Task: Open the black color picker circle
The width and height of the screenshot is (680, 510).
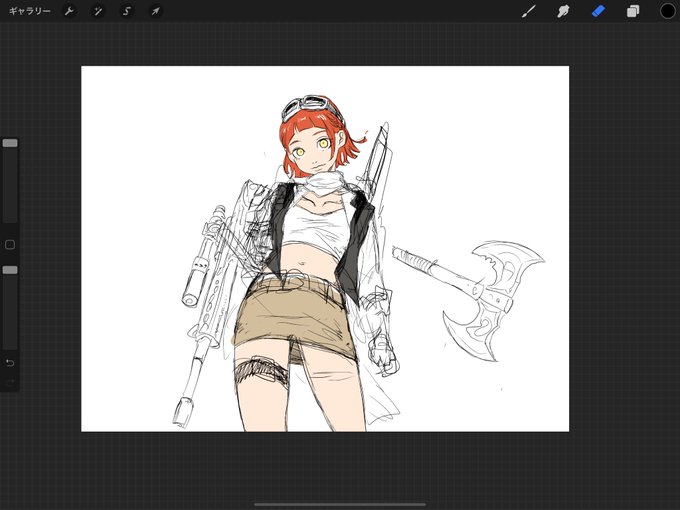Action: (667, 11)
